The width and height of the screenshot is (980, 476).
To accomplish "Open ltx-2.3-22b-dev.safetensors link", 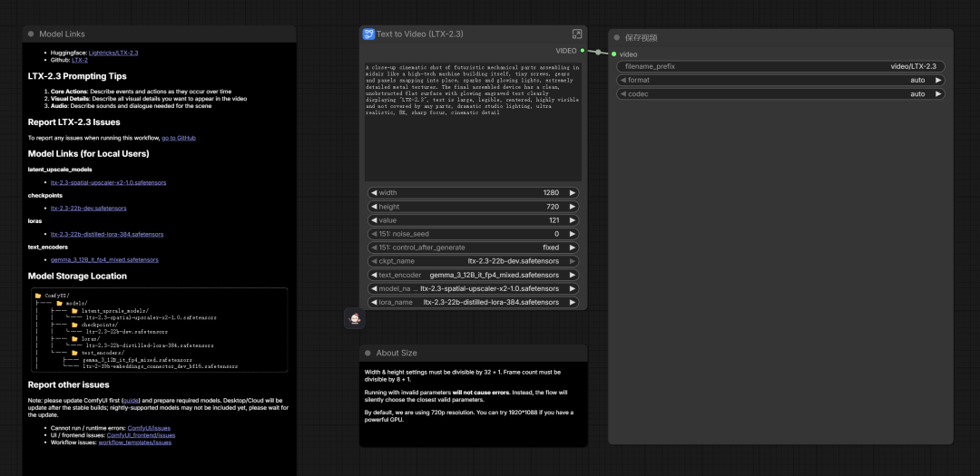I will 89,208.
